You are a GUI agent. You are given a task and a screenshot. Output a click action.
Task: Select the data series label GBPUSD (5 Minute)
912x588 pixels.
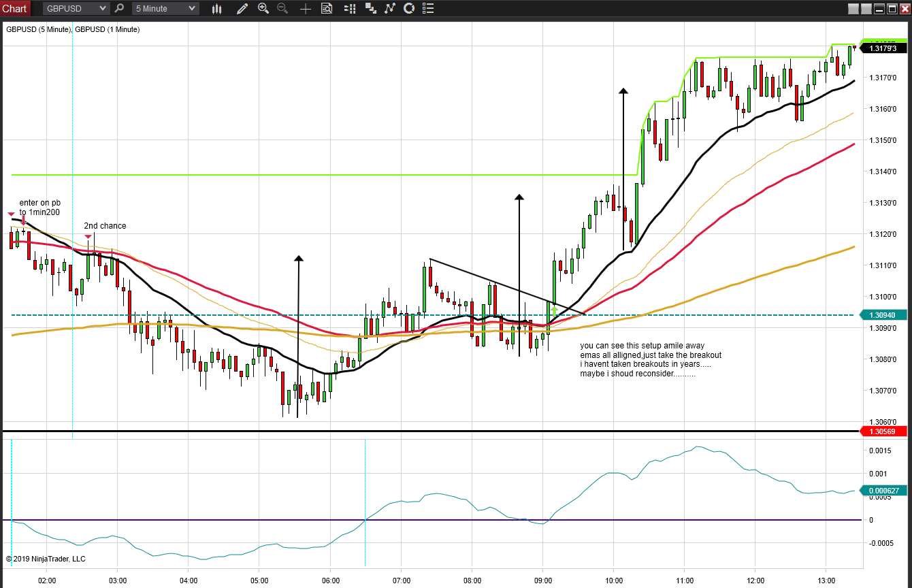coord(38,30)
